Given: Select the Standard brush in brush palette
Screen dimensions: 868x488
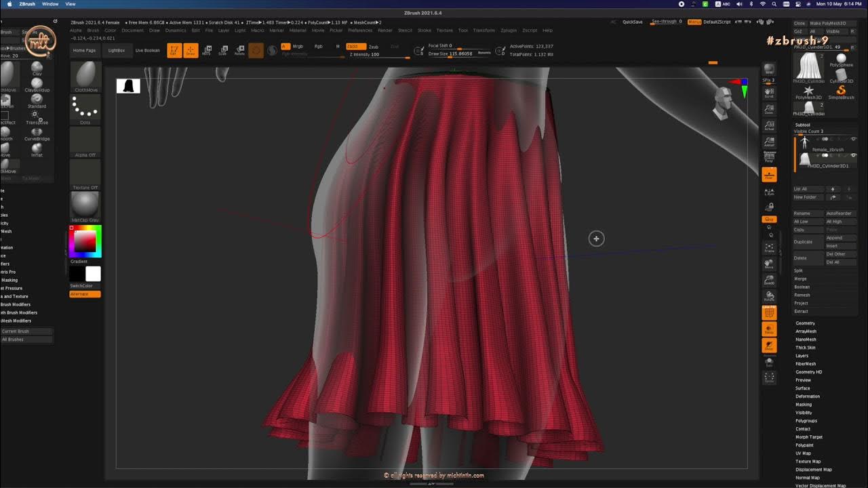Looking at the screenshot, I should (37, 101).
